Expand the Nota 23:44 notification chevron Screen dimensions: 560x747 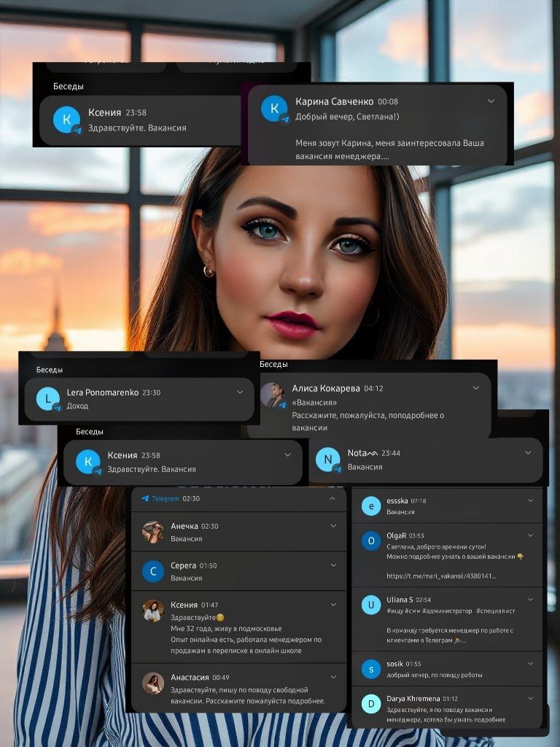[x=528, y=452]
